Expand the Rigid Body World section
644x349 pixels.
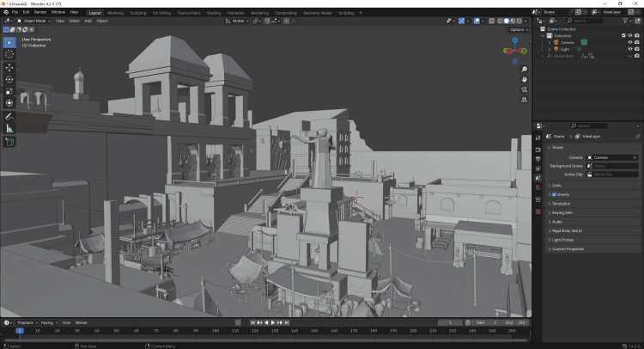coord(568,230)
